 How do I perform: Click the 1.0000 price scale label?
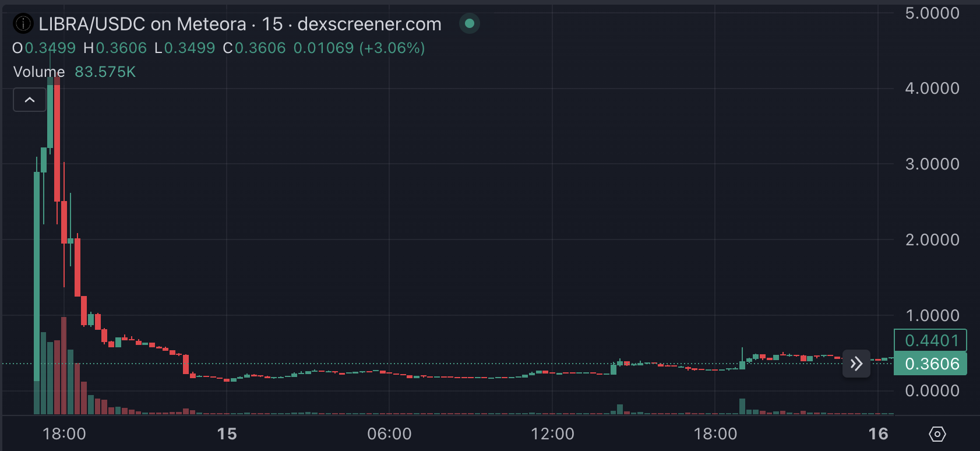[x=932, y=315]
